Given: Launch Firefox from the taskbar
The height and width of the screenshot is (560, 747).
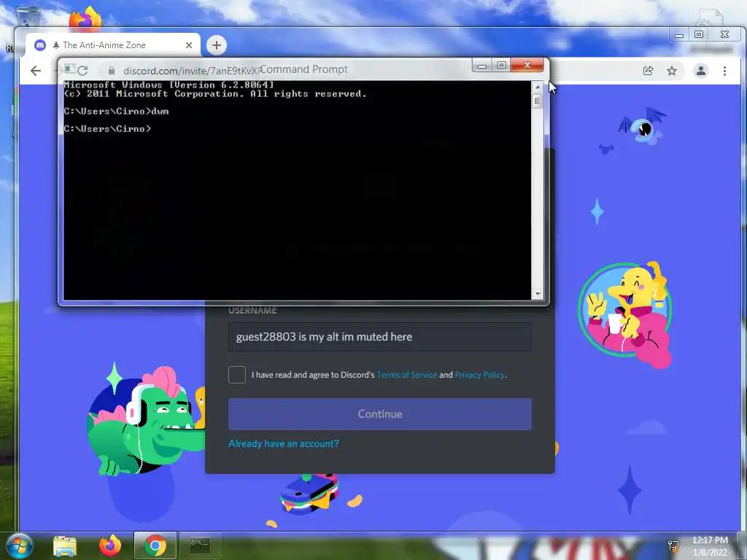Looking at the screenshot, I should 110,546.
